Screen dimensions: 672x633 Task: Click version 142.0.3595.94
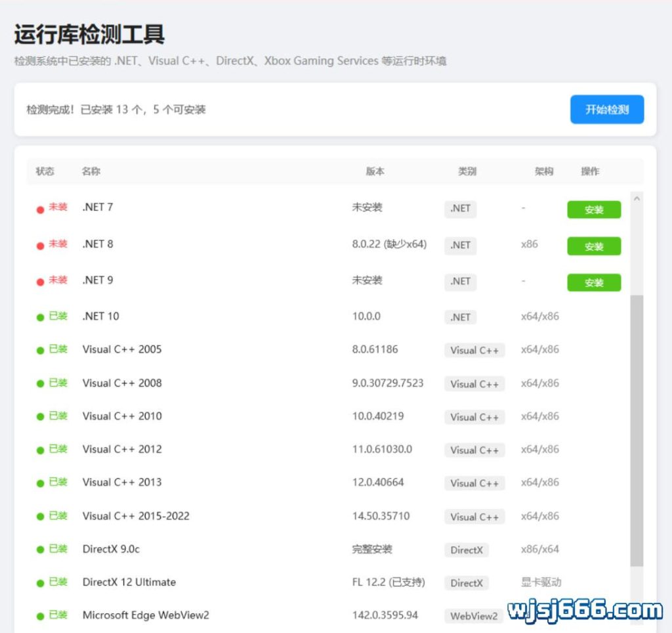(x=385, y=615)
